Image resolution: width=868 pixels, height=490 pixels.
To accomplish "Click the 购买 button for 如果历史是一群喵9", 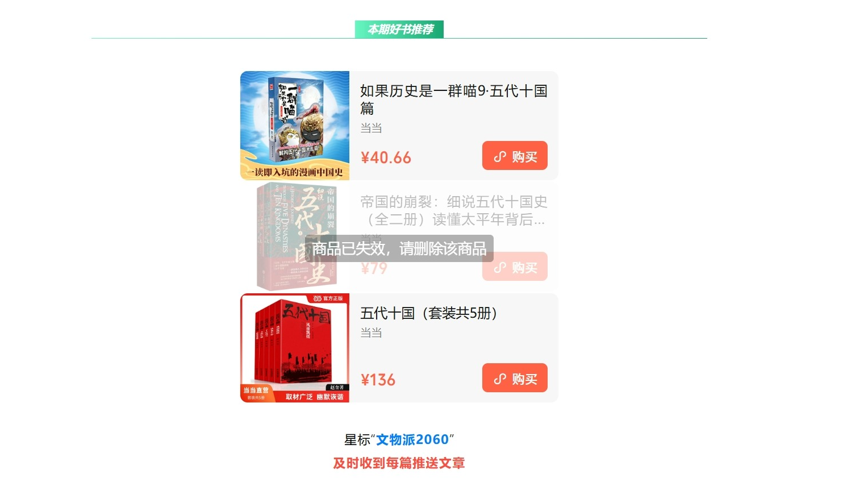I will [515, 156].
